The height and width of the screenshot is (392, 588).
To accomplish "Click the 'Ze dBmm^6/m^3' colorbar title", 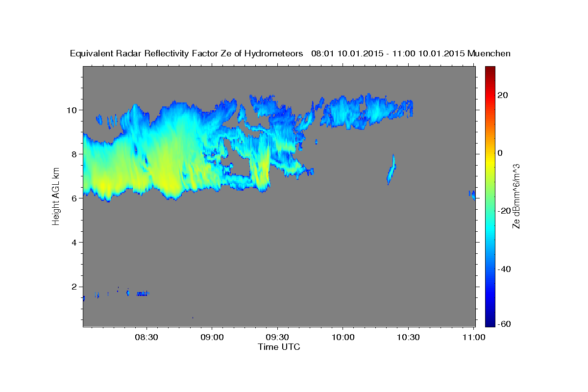I will point(516,196).
